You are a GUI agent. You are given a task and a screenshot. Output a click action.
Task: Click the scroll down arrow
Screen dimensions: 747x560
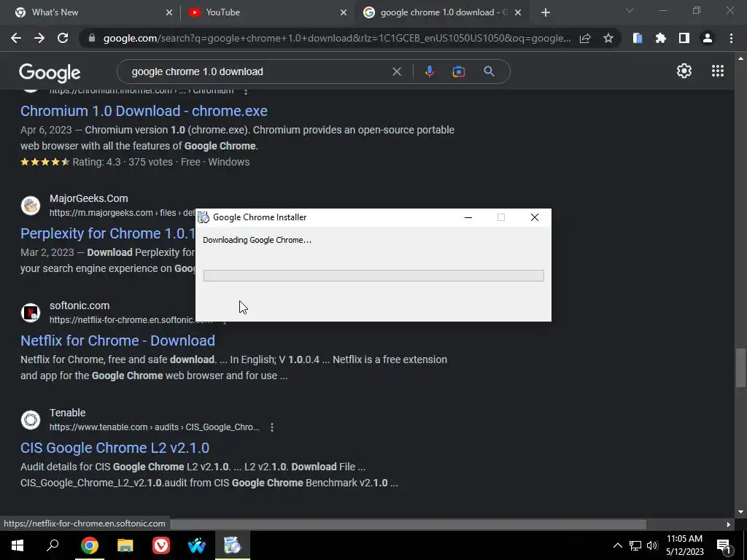coord(740,512)
